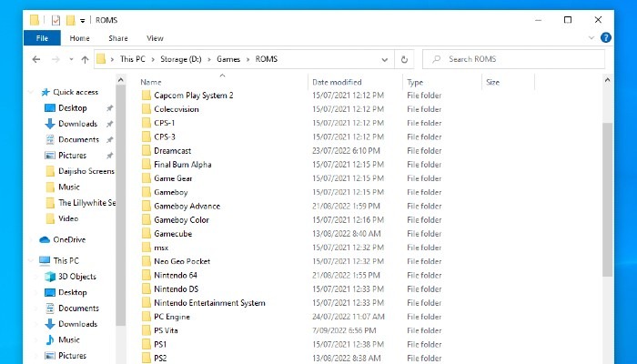Click the file list vertical scrollbar thumb
637x364 pixels.
pyautogui.click(x=607, y=199)
